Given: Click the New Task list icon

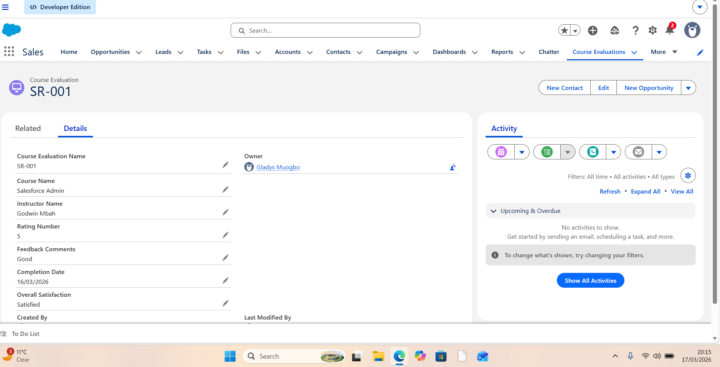Looking at the screenshot, I should coord(547,152).
